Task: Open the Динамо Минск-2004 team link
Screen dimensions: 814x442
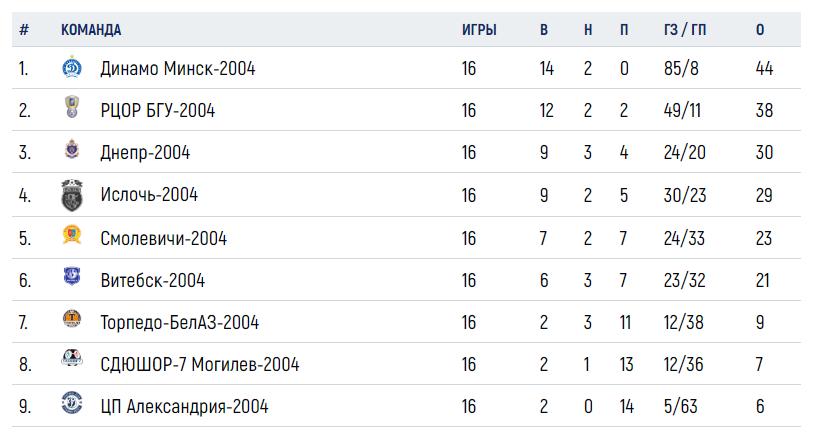Action: (x=178, y=69)
